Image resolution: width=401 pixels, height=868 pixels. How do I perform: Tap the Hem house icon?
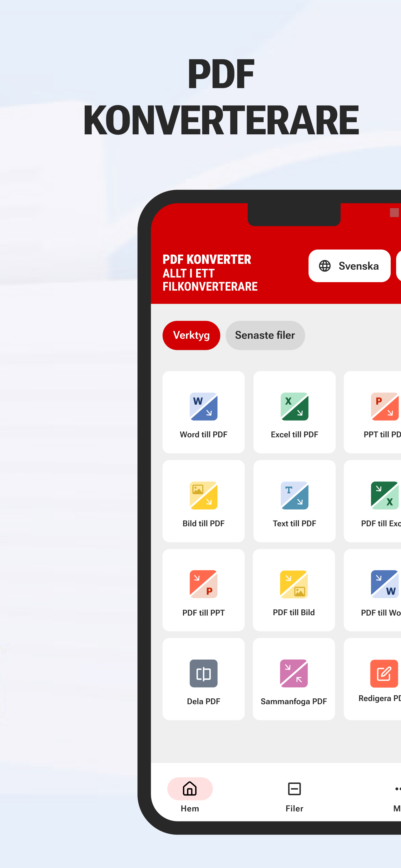point(190,788)
